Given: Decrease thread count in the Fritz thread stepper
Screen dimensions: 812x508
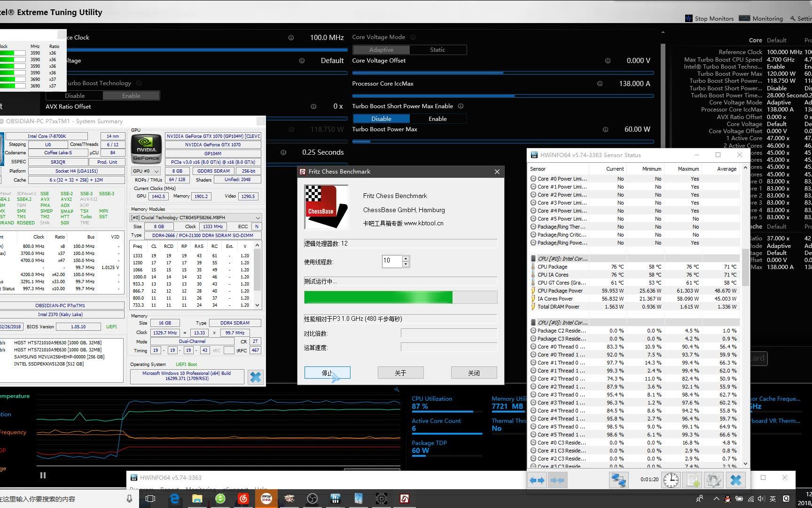Looking at the screenshot, I should (x=406, y=264).
